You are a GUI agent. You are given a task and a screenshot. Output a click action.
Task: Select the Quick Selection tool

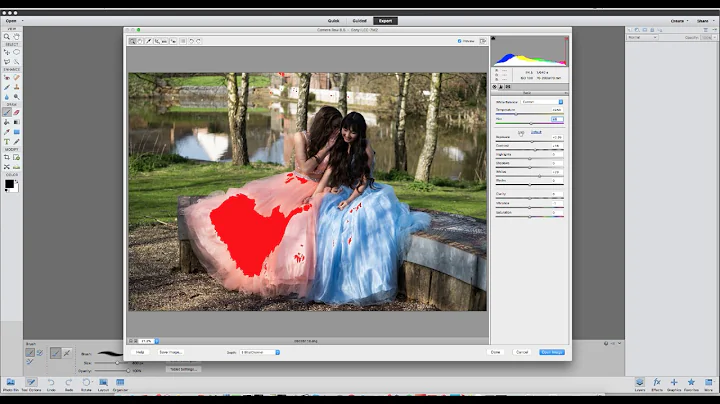click(x=17, y=62)
